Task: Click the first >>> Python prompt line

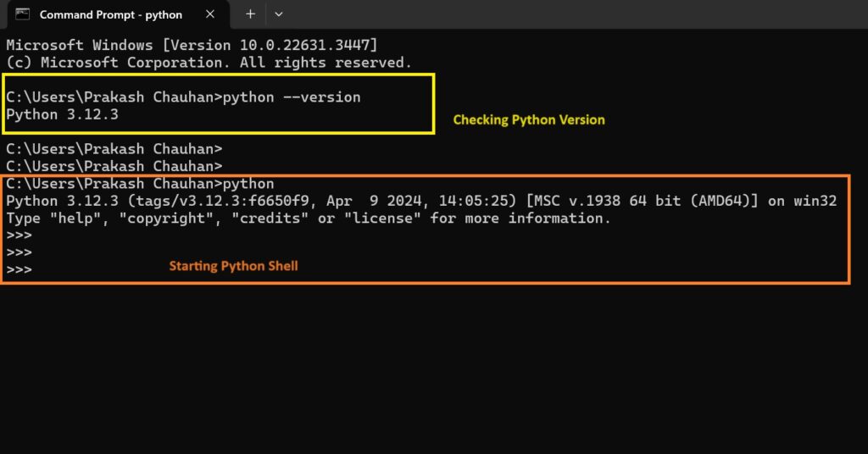Action: pos(19,235)
